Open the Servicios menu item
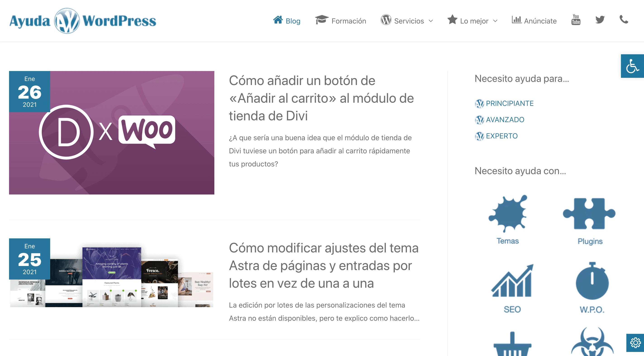Screen dimensions: 644x356 pos(409,21)
